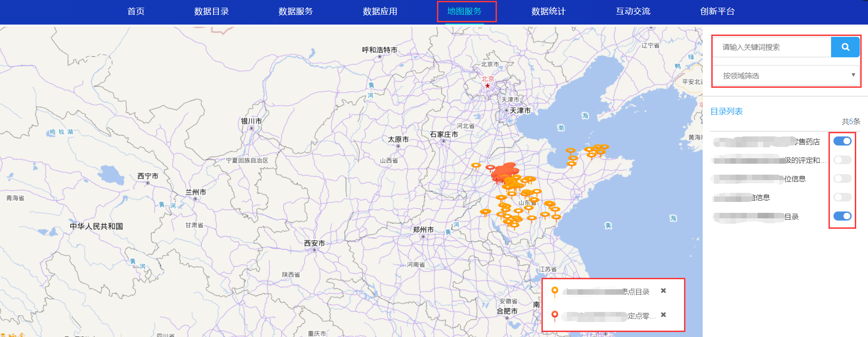Click the 目录列表 heading

[x=727, y=111]
